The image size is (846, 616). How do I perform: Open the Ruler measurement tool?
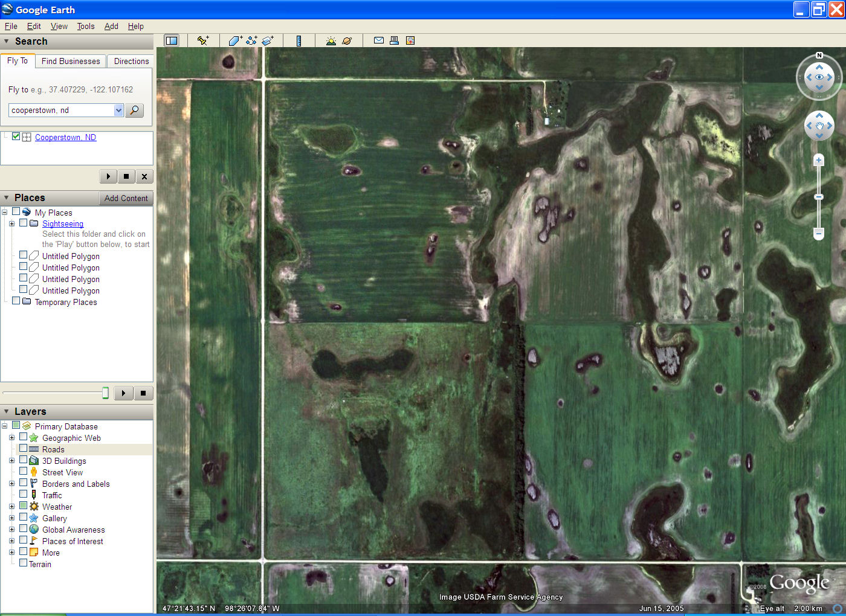299,40
